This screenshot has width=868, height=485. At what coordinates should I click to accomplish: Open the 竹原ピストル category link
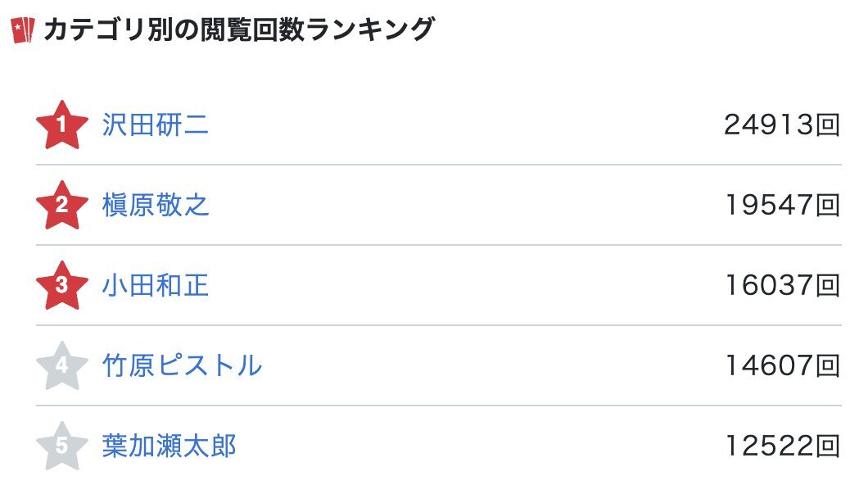click(x=182, y=365)
